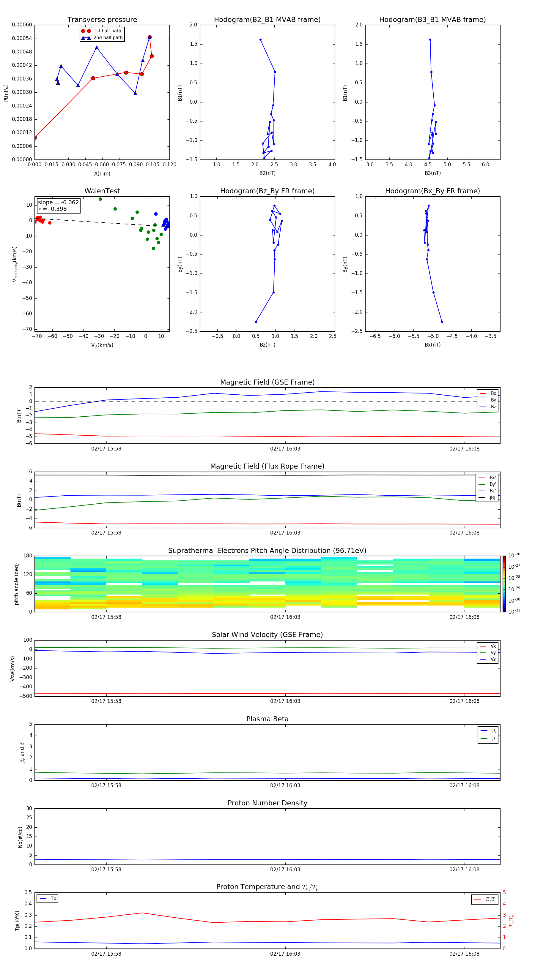Click the Te/Tp legend entry
This screenshot has width=535, height=980.
click(485, 899)
